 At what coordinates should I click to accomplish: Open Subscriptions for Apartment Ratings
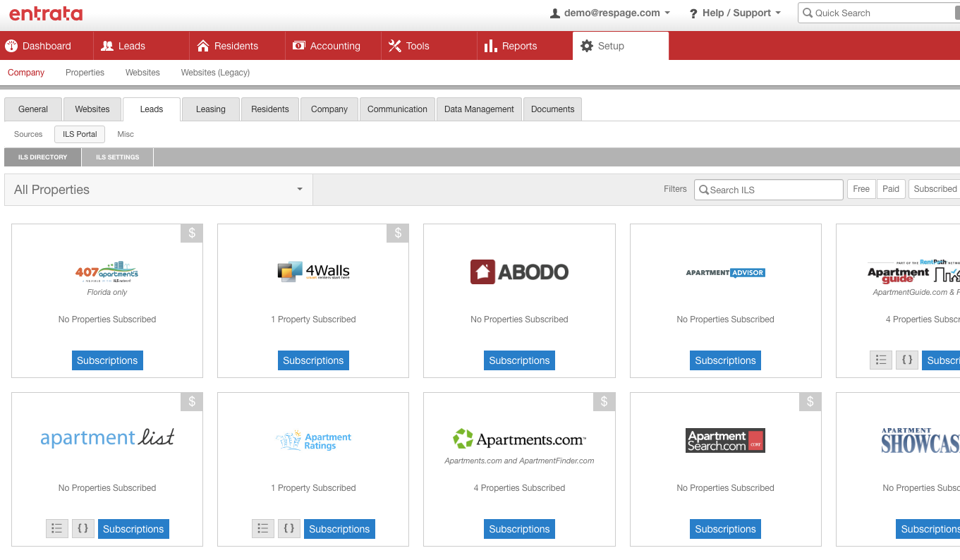pos(339,529)
